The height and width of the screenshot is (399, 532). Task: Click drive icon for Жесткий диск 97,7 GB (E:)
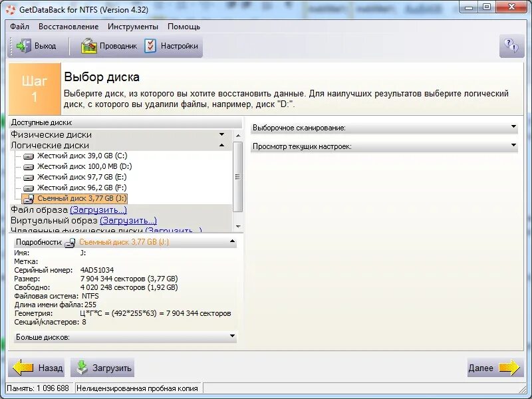click(x=29, y=177)
